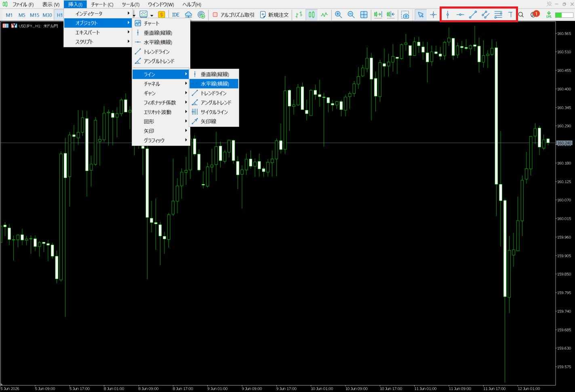This screenshot has height=392, width=575.
Task: Choose サイクルライン in ライン submenu
Action: click(214, 112)
